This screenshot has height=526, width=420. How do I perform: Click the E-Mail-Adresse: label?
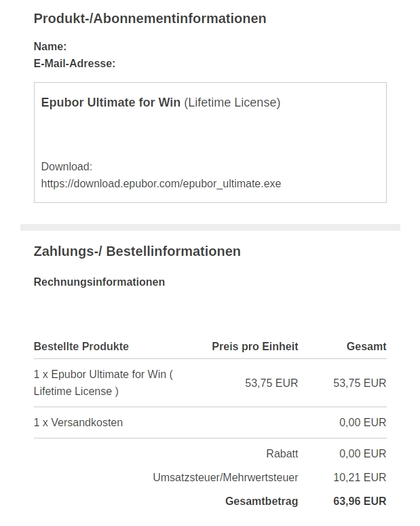click(x=75, y=63)
